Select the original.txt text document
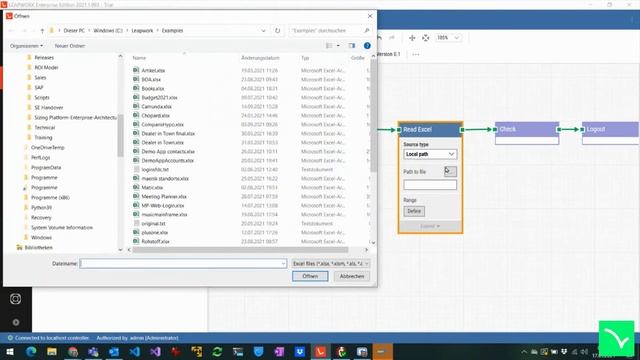The height and width of the screenshot is (360, 640). tap(153, 223)
